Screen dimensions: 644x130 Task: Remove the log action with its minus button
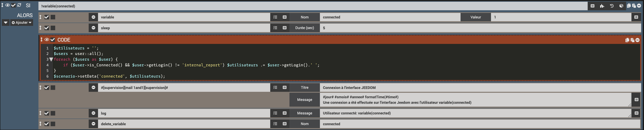point(93,113)
